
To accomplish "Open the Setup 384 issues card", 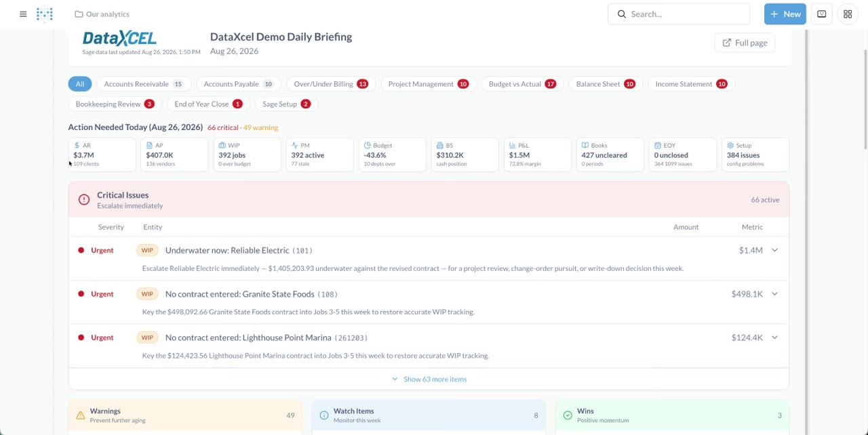I will coord(755,154).
